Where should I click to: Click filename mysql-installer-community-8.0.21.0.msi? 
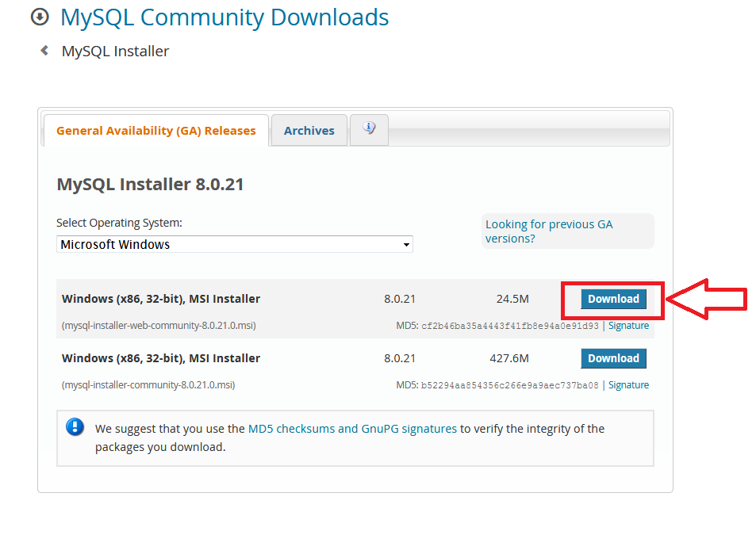[148, 384]
